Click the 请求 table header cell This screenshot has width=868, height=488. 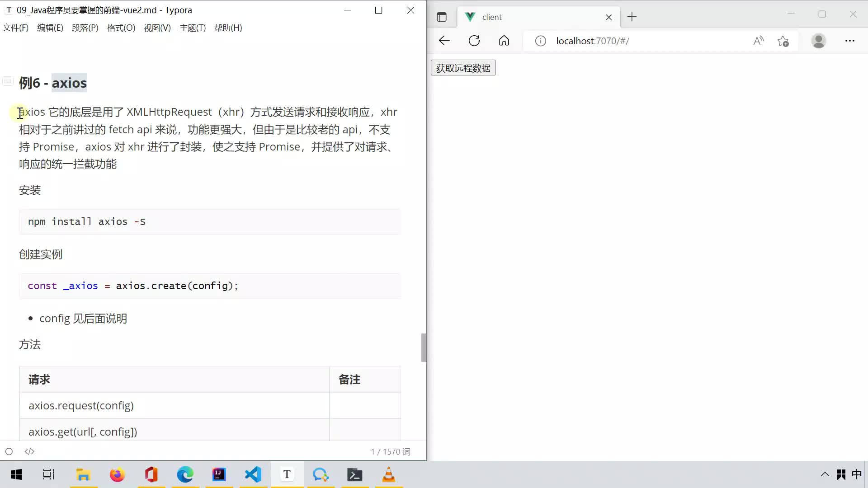pos(175,380)
